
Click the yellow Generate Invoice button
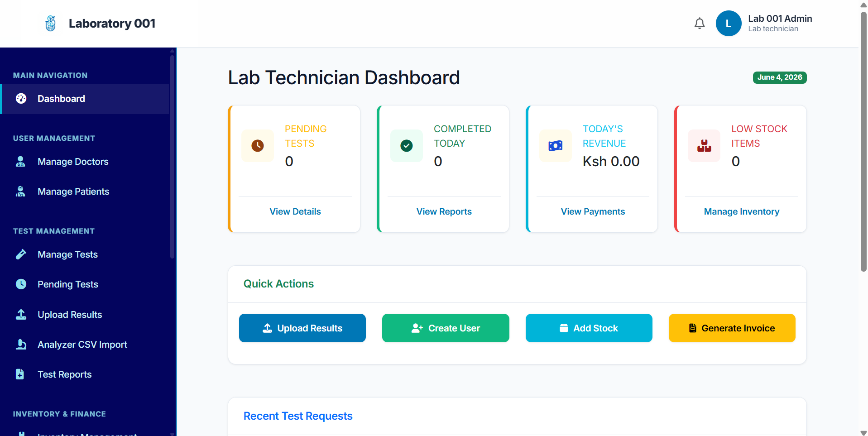tap(732, 328)
